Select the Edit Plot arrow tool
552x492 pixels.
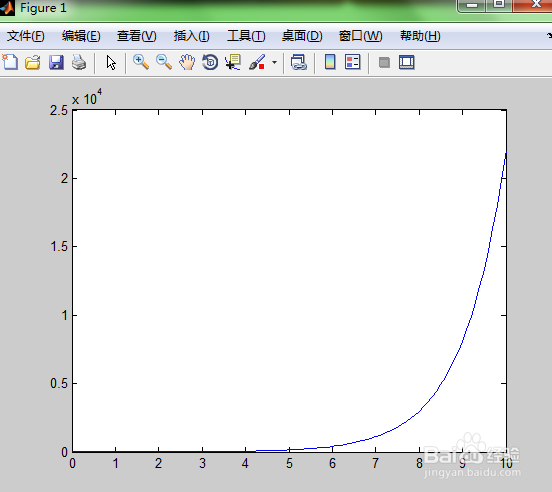[x=111, y=63]
